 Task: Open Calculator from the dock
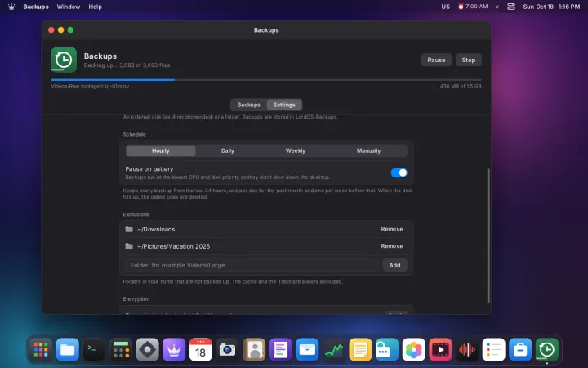[x=121, y=350]
